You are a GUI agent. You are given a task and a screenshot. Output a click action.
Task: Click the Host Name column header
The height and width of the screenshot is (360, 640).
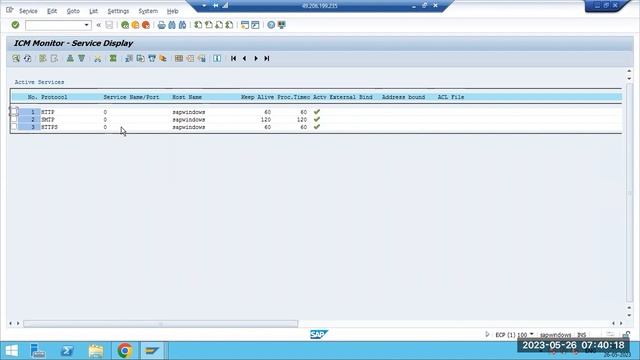click(x=187, y=97)
